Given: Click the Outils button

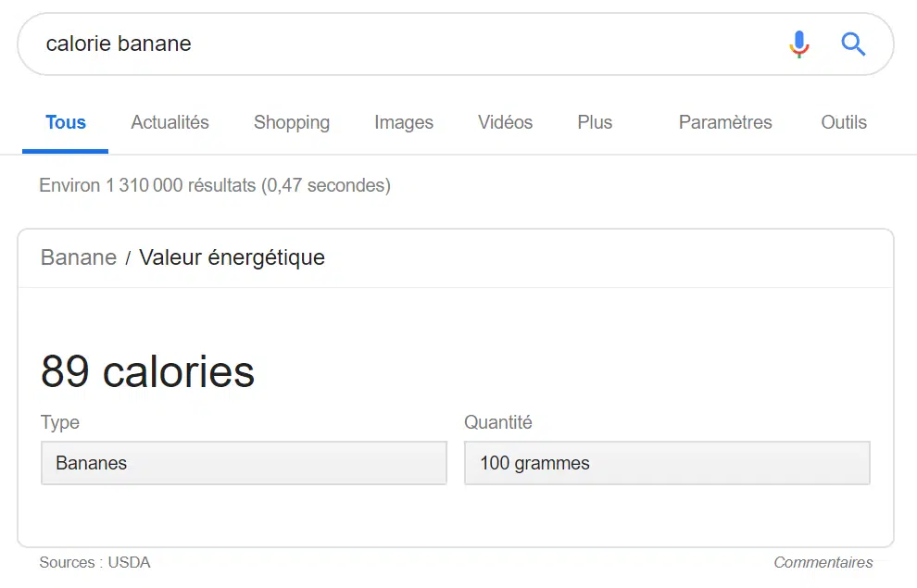Looking at the screenshot, I should 844,122.
